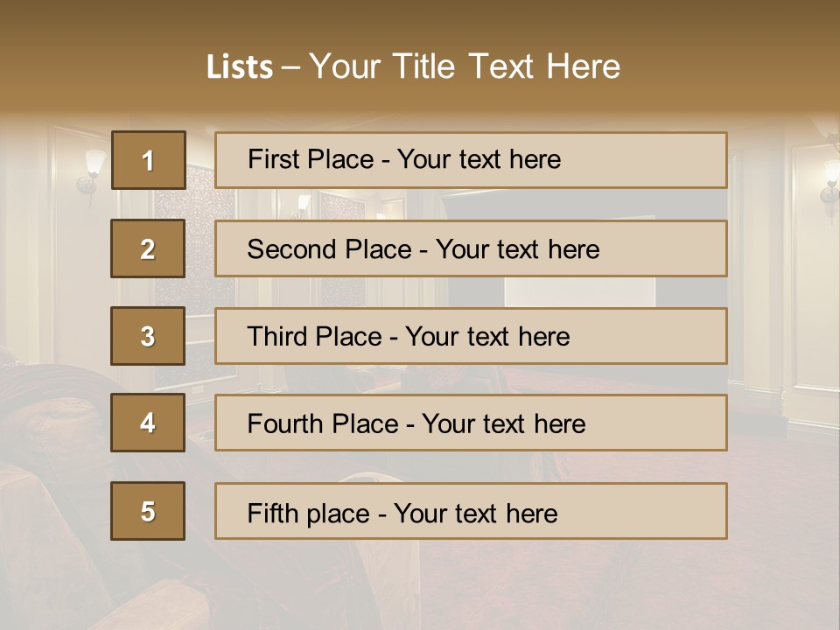The height and width of the screenshot is (630, 840).
Task: Click the small lamp behind the First Place bar
Action: 302,204
